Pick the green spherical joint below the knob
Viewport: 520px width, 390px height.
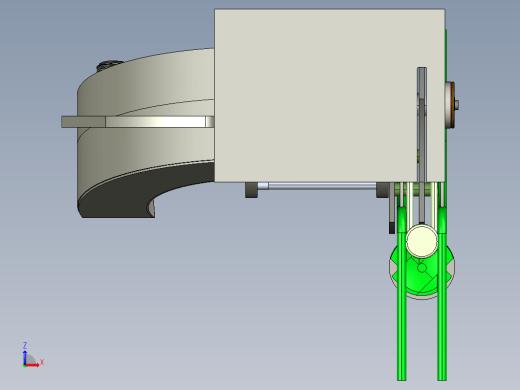tap(422, 273)
